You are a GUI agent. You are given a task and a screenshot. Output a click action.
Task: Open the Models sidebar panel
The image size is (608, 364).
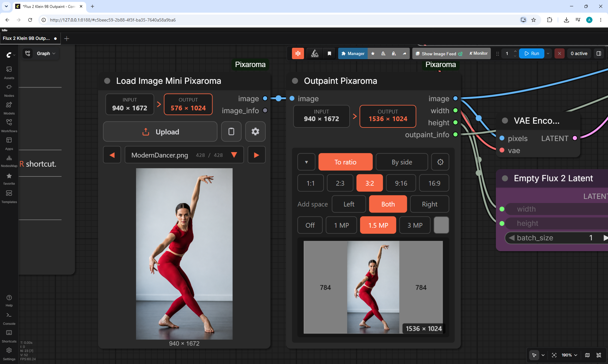point(9,108)
